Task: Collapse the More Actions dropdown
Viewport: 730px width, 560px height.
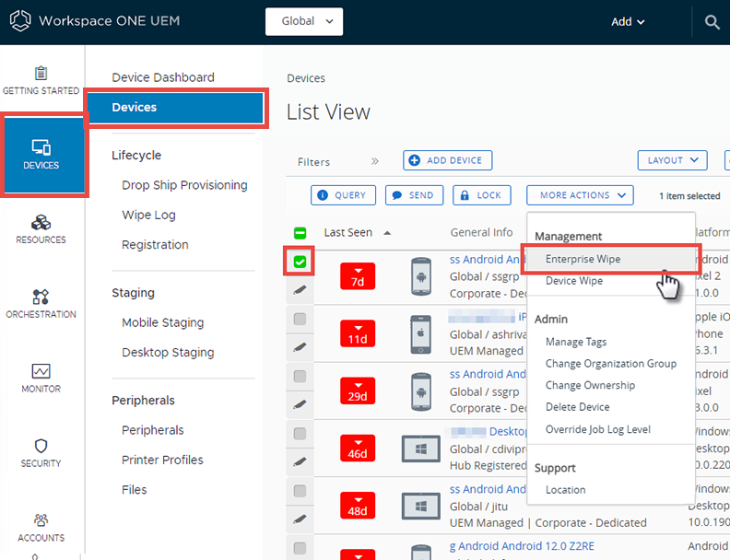Action: pyautogui.click(x=580, y=195)
